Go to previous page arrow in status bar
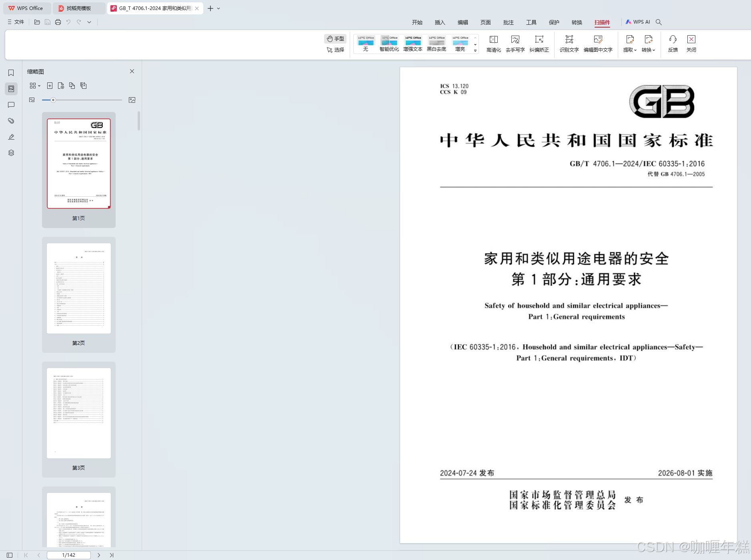 (x=39, y=555)
